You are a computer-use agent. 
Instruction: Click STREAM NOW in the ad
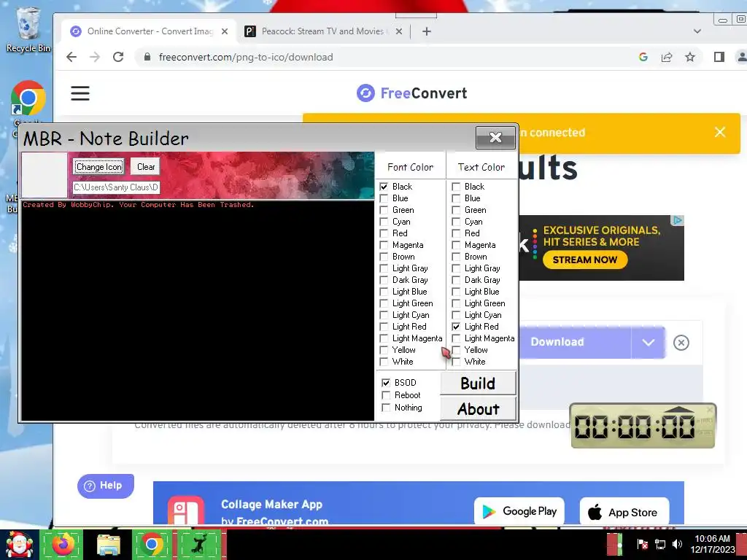point(584,260)
